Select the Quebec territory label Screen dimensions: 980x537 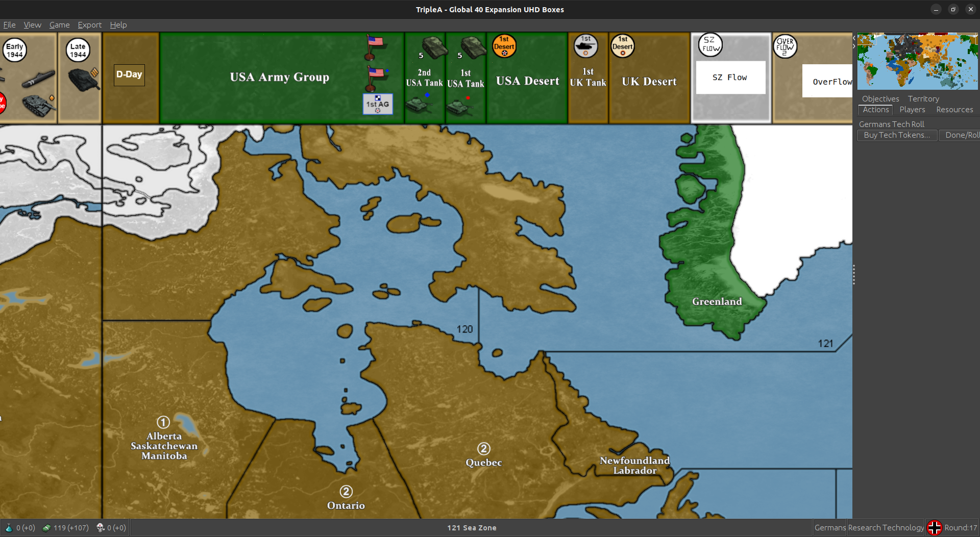[x=483, y=463]
